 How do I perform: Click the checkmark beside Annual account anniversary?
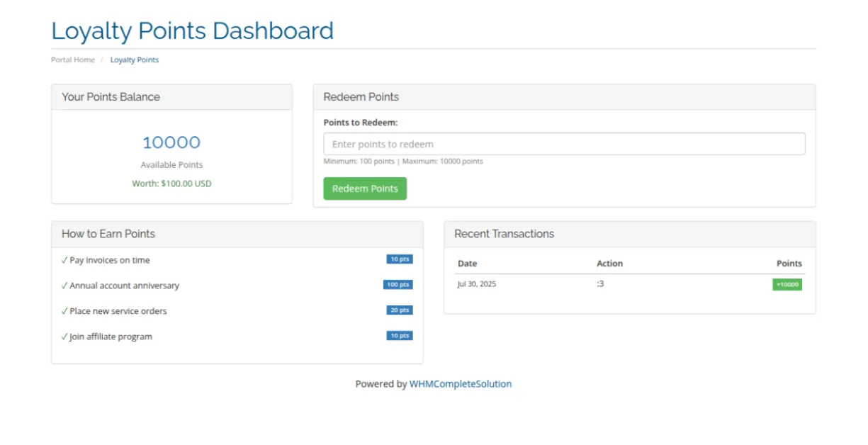coord(64,286)
